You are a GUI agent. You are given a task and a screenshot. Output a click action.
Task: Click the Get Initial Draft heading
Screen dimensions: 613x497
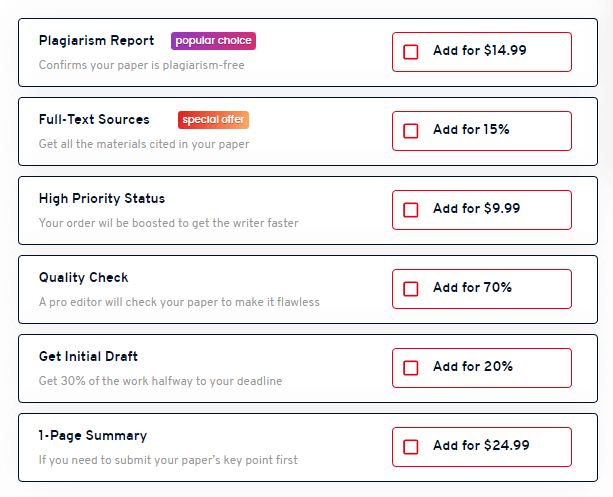[88, 356]
